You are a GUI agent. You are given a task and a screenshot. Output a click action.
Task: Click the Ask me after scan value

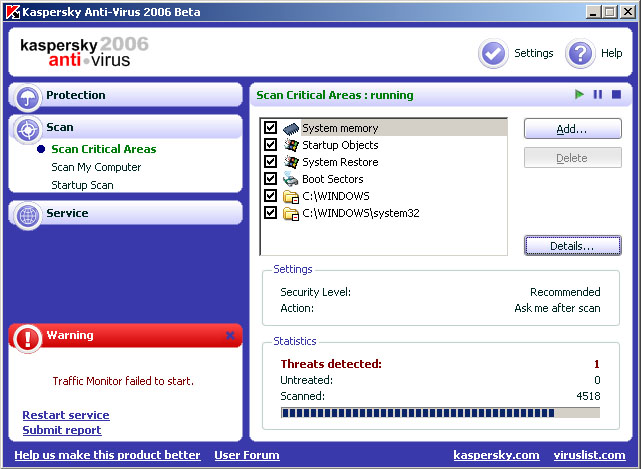(557, 308)
